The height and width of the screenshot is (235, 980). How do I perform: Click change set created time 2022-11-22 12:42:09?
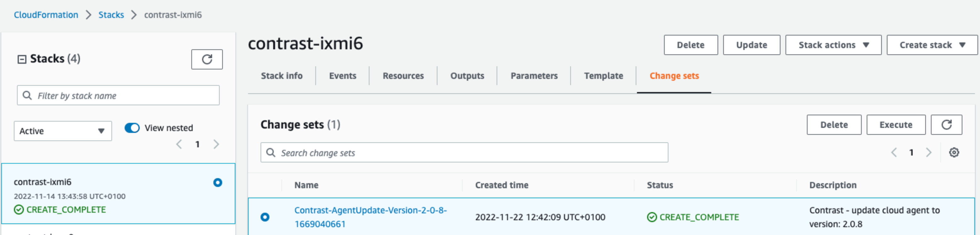540,217
